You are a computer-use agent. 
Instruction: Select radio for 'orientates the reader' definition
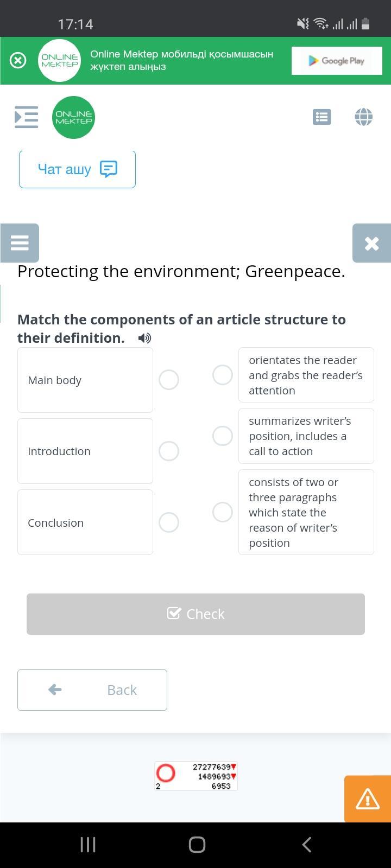point(223,375)
